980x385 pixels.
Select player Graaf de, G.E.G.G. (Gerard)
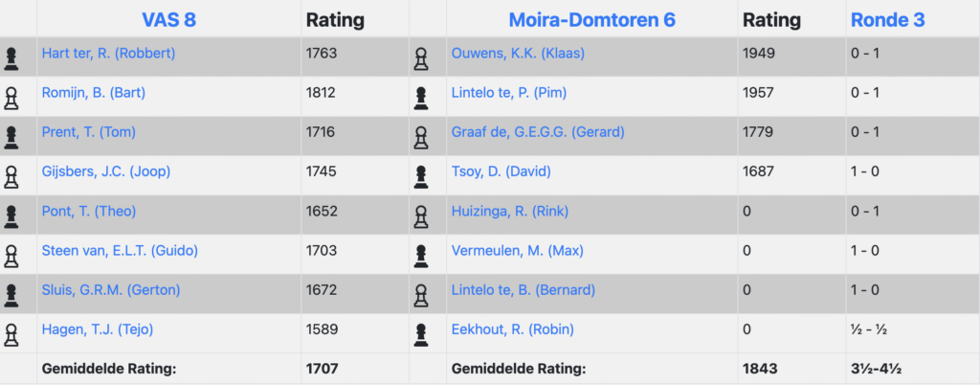coord(537,132)
